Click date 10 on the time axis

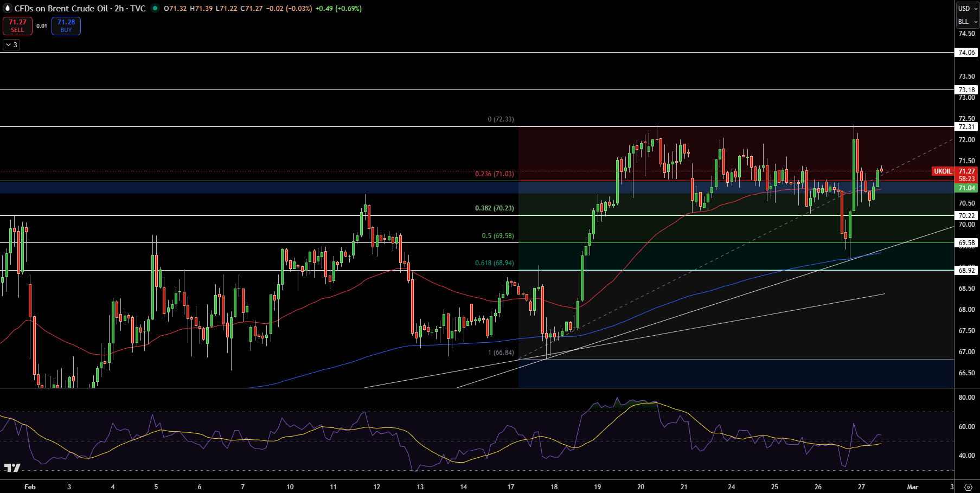coord(290,487)
